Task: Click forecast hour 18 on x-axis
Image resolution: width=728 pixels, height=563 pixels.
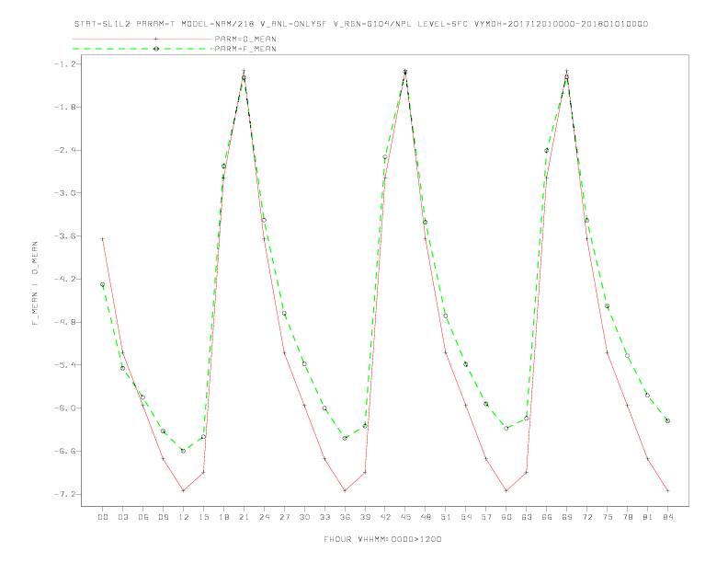Action: pos(223,517)
